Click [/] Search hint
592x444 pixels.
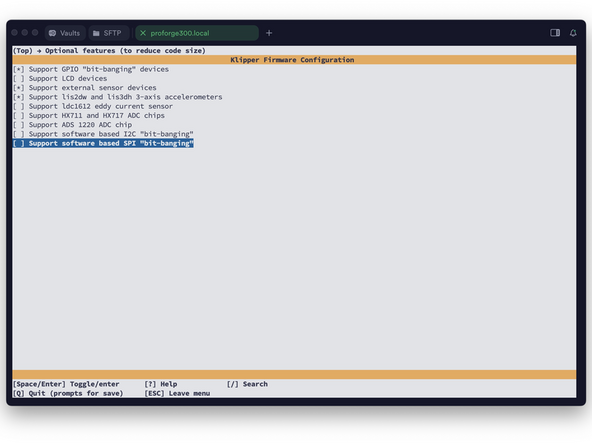(247, 384)
